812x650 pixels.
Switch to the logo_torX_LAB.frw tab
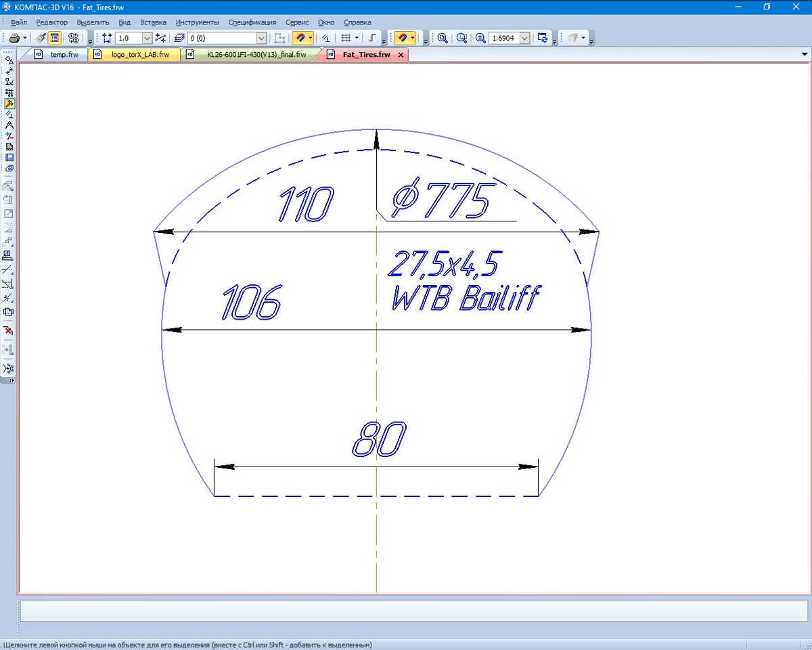(x=135, y=55)
